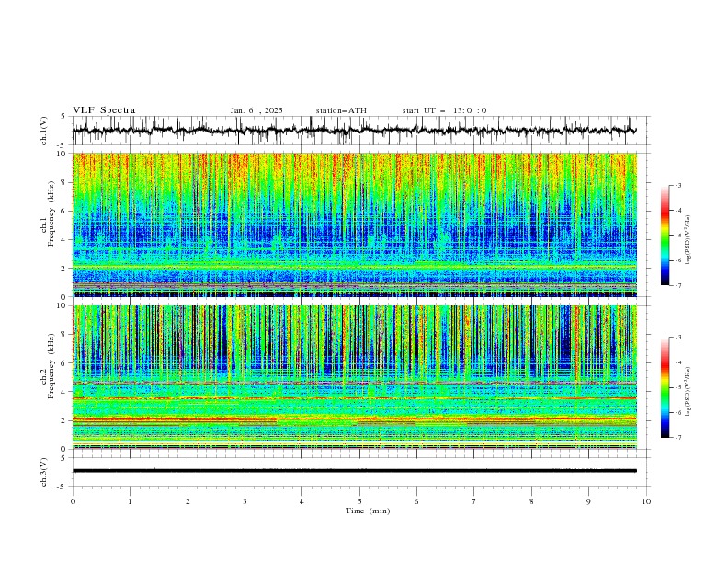Click the "0" tick on the time axis
Viewport: 728px width, 563px height.
tap(73, 501)
